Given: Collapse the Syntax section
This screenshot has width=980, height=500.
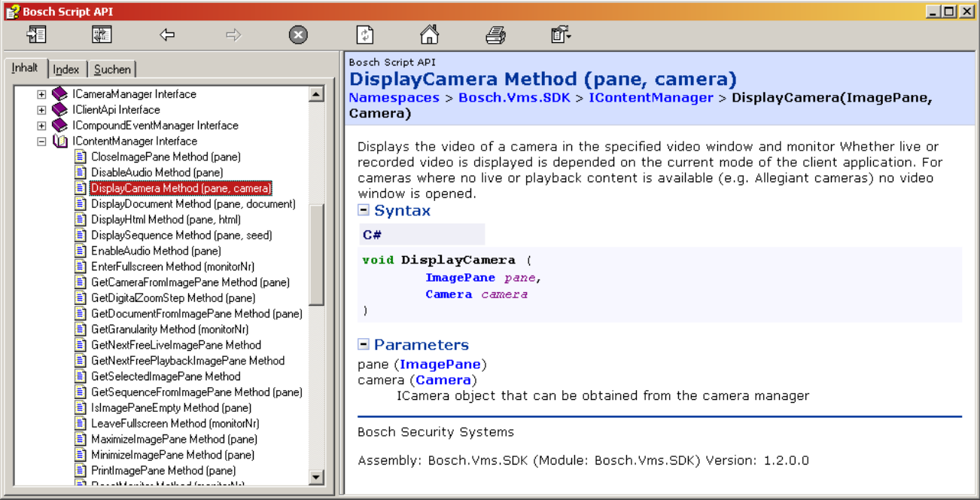Looking at the screenshot, I should pos(364,211).
